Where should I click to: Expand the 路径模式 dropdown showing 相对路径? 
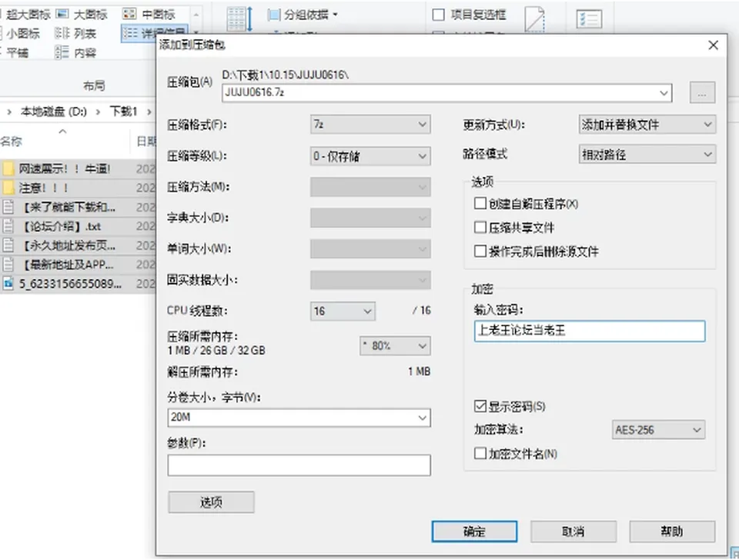point(647,155)
